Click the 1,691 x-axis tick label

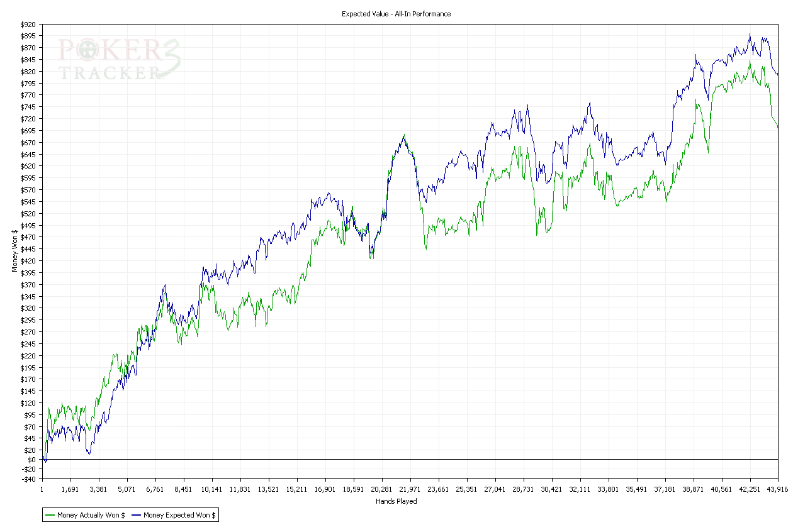point(70,489)
